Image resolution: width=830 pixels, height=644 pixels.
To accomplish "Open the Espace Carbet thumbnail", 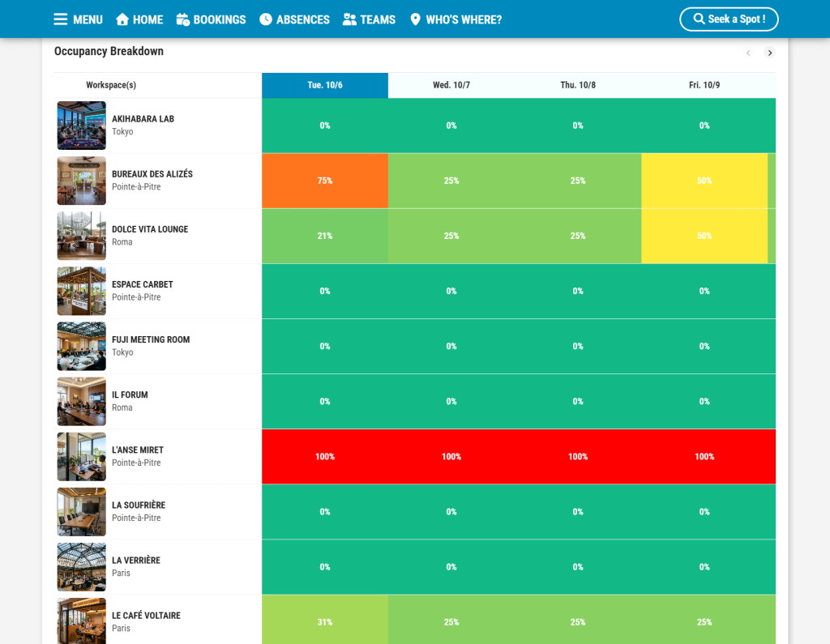I will [82, 291].
